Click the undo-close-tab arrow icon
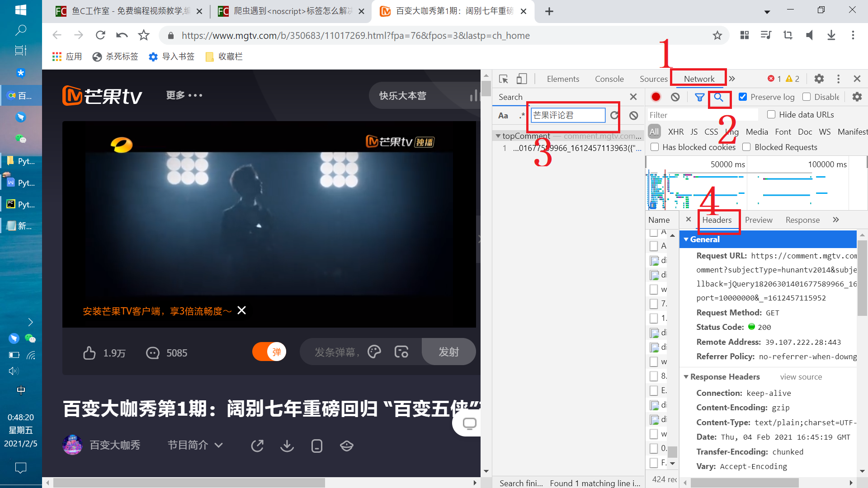 click(122, 35)
